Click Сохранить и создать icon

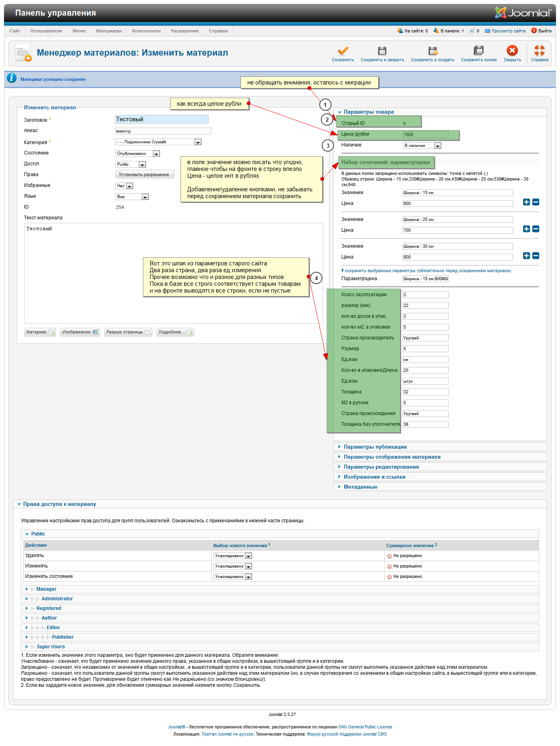(433, 51)
